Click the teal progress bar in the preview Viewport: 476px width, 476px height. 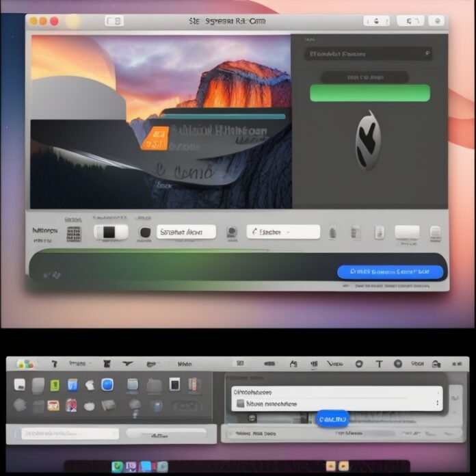point(224,116)
